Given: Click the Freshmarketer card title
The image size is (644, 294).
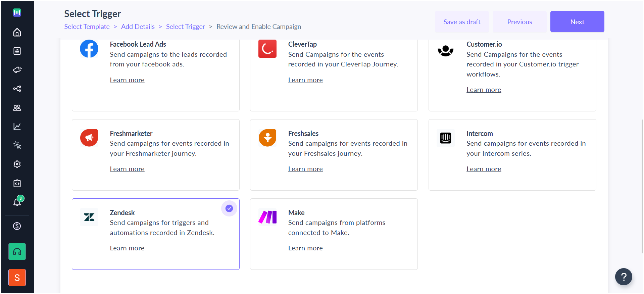Looking at the screenshot, I should point(131,134).
